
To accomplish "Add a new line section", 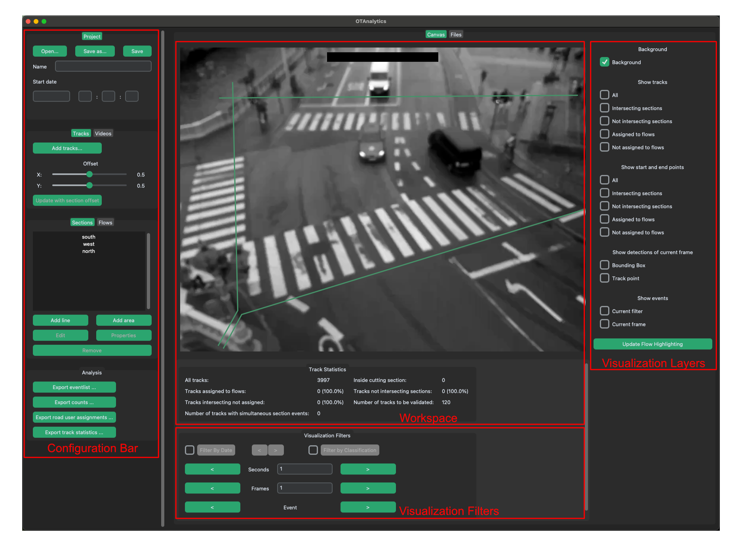I will point(60,320).
